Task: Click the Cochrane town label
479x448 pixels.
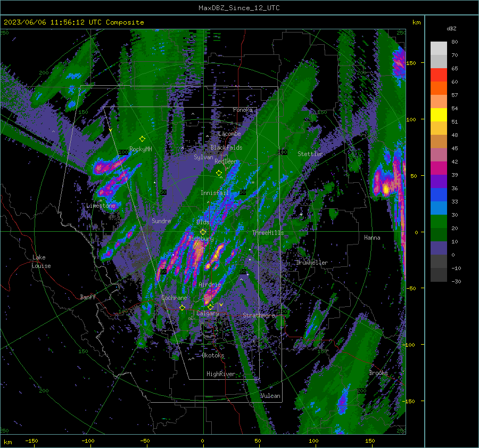Action: coord(174,298)
